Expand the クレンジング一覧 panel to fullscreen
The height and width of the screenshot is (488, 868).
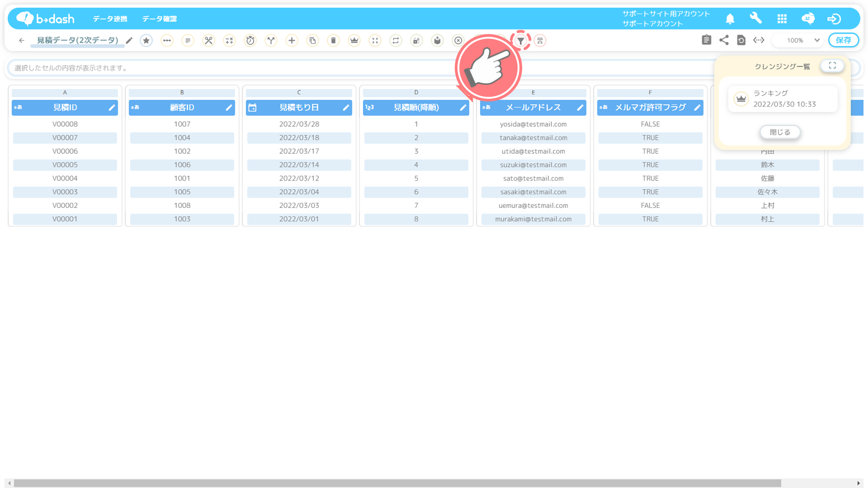point(832,66)
